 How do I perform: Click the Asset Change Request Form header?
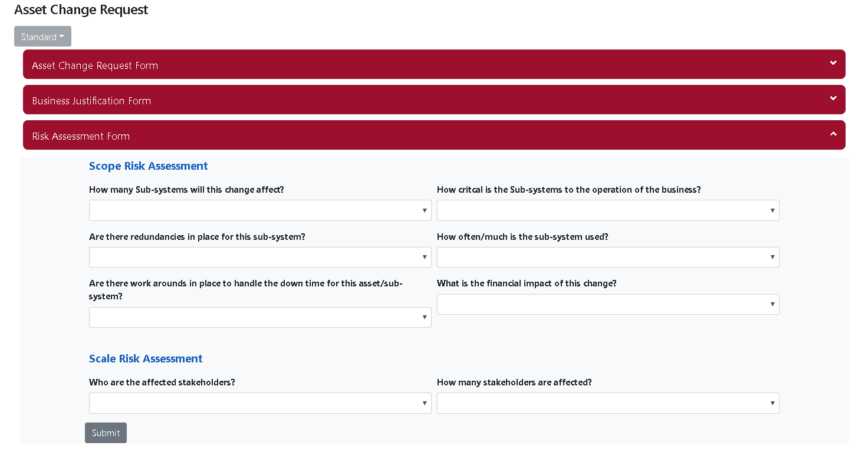click(x=95, y=65)
